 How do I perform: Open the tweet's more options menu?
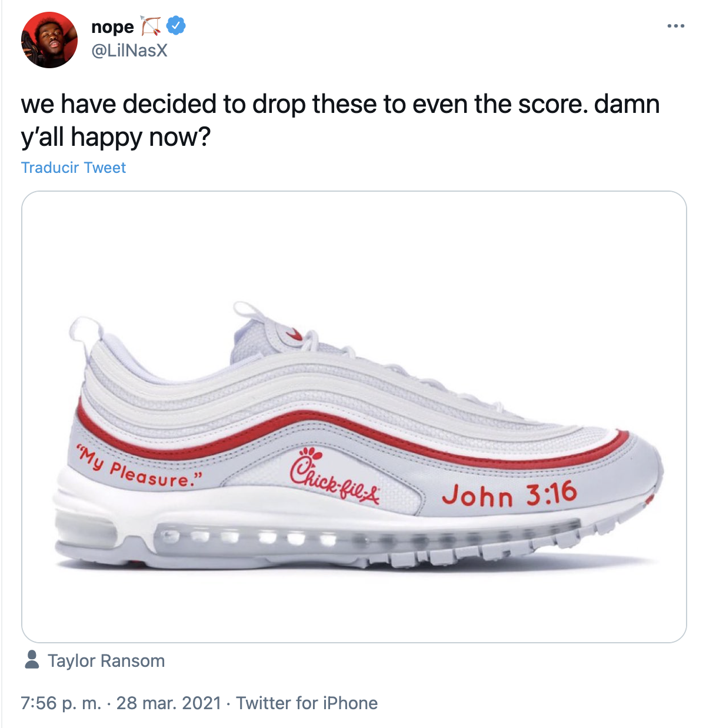675,26
